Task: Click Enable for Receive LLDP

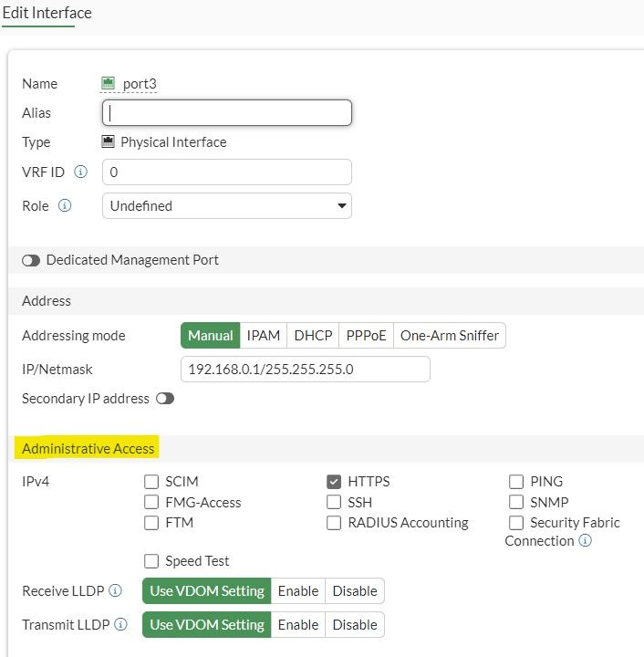Action: pyautogui.click(x=298, y=590)
